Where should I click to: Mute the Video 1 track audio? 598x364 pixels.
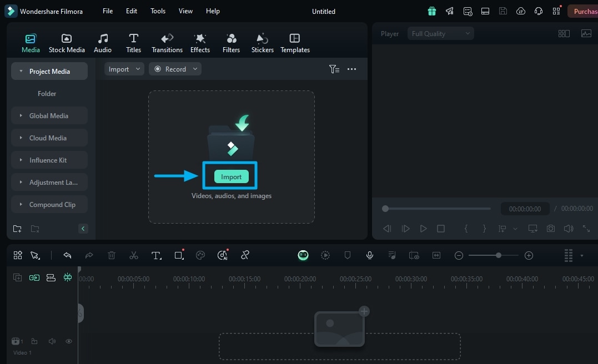(x=52, y=341)
